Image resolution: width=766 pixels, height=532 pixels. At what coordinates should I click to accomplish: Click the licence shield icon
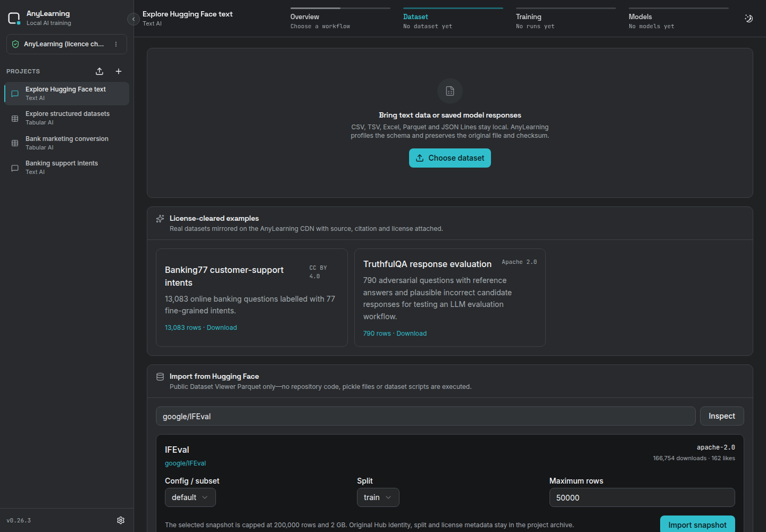(x=15, y=44)
